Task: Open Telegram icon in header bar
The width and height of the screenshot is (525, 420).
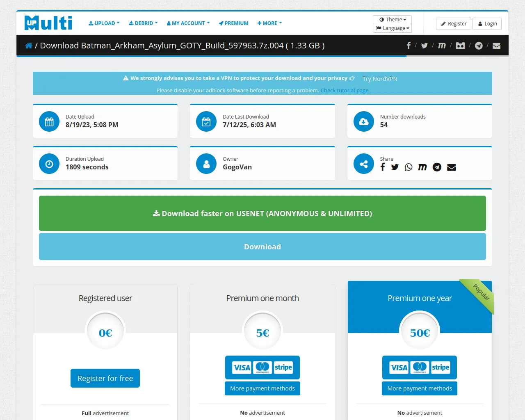Action: [x=479, y=46]
